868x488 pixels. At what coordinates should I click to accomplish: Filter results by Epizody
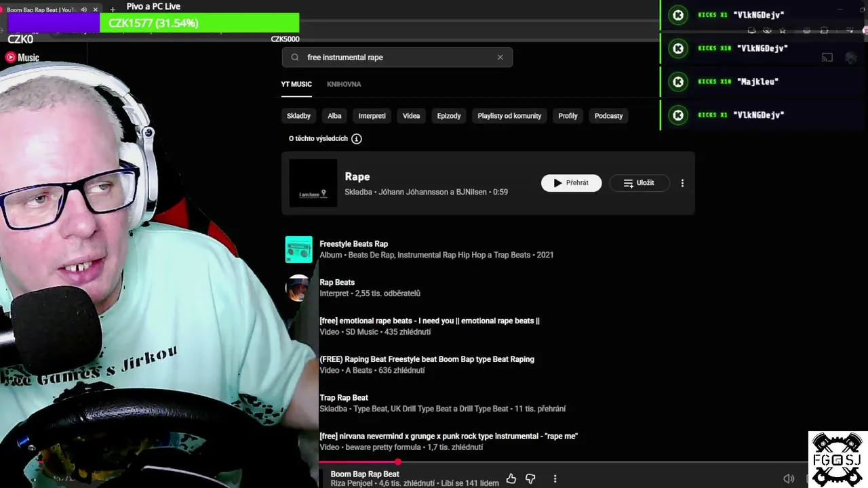(449, 116)
